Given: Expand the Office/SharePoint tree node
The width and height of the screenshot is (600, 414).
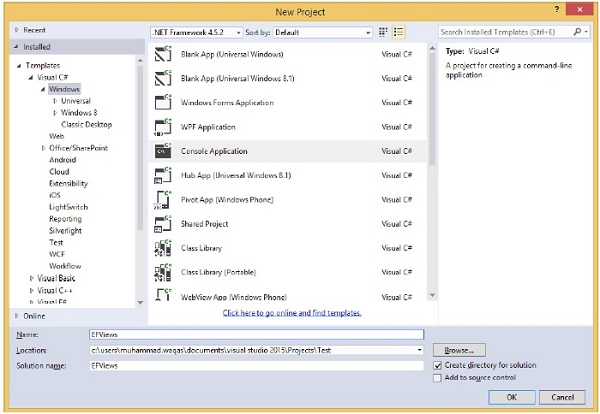Looking at the screenshot, I should (x=43, y=148).
